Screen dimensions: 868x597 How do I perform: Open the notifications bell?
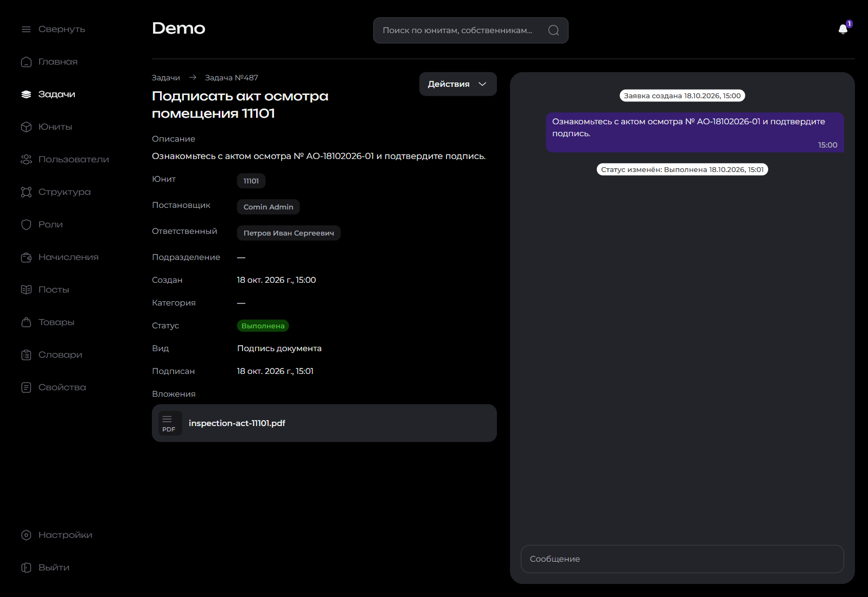843,29
